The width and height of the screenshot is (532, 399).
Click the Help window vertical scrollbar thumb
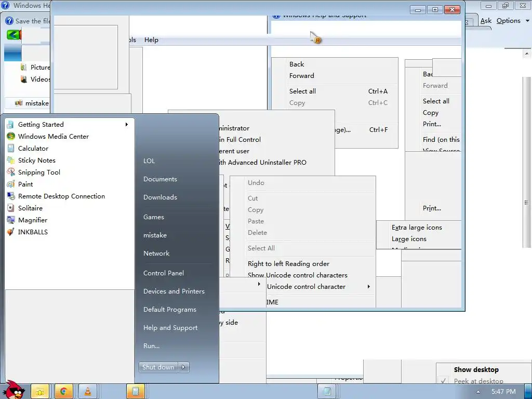527,162
